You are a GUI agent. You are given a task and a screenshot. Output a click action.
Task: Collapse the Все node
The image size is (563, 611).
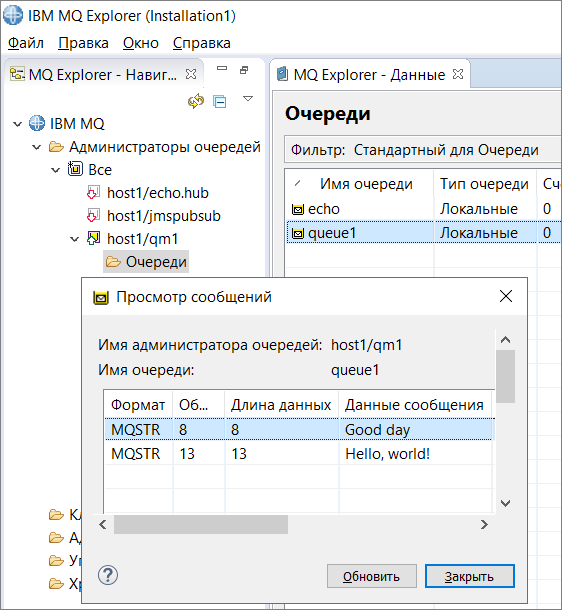(x=56, y=170)
